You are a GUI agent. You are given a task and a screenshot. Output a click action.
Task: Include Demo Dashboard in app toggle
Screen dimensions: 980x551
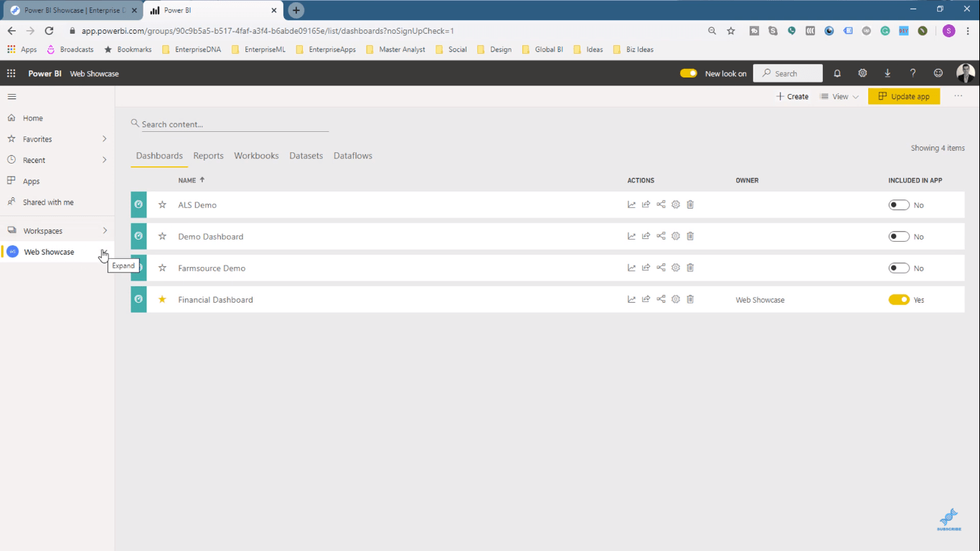pos(899,237)
